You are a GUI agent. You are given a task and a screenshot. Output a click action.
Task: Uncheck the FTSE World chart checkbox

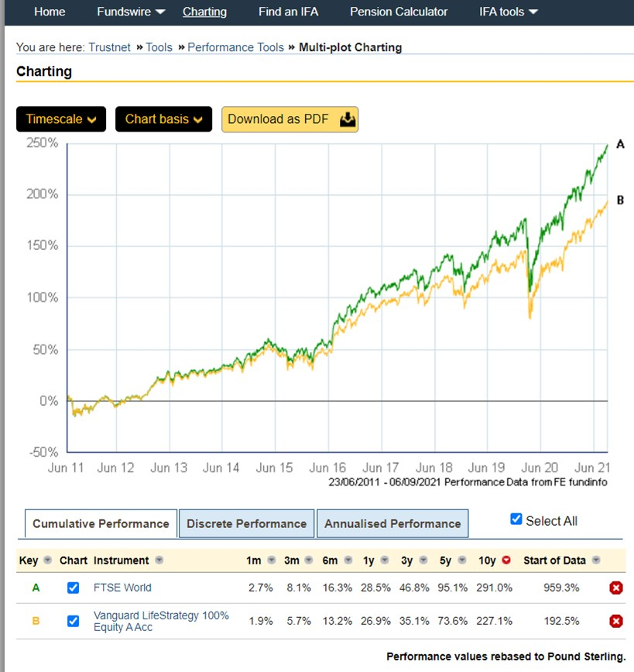[74, 588]
